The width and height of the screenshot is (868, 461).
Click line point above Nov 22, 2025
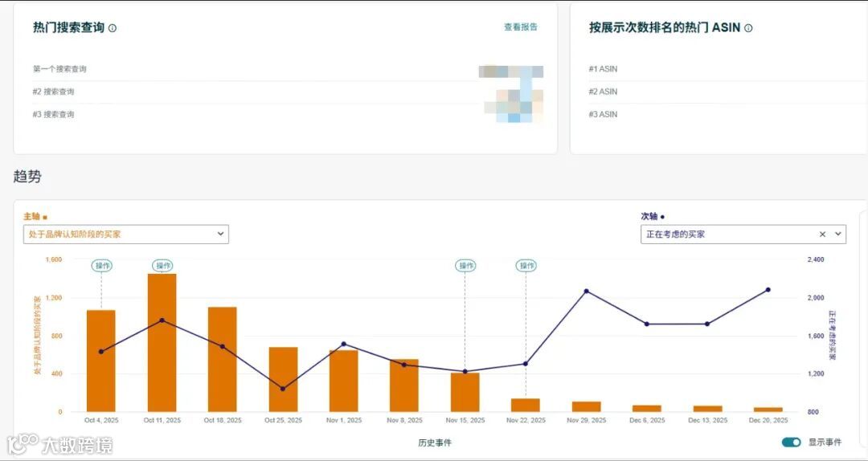(x=526, y=364)
